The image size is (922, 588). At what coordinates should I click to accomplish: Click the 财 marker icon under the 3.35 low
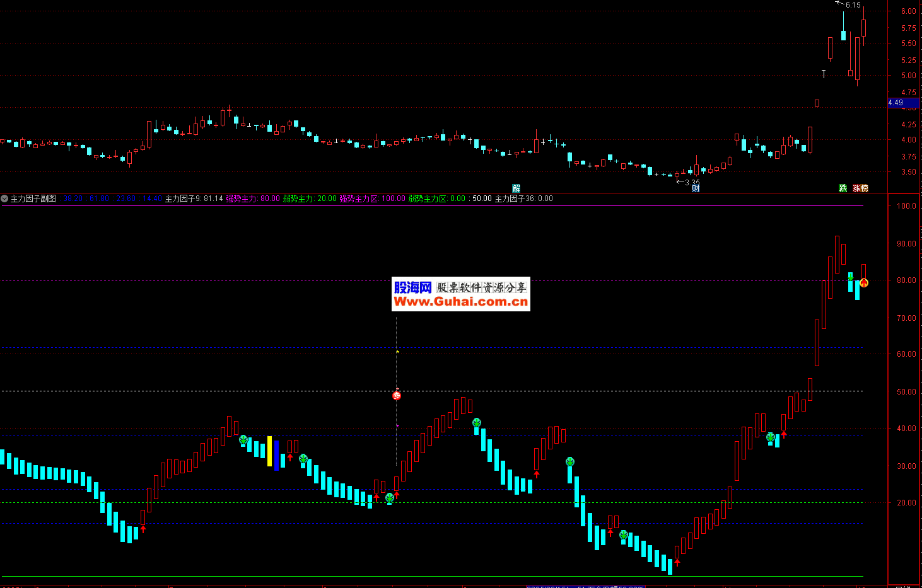(x=695, y=188)
